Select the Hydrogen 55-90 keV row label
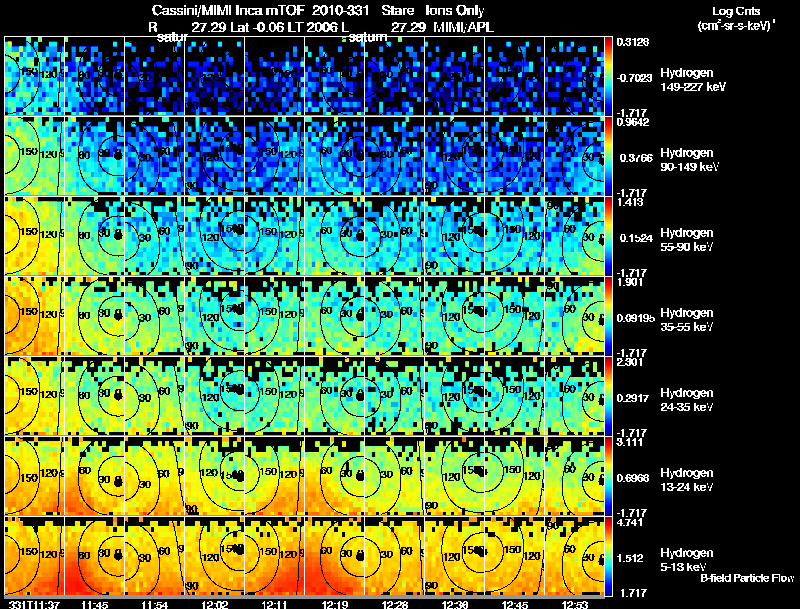800x609 pixels. click(x=687, y=240)
